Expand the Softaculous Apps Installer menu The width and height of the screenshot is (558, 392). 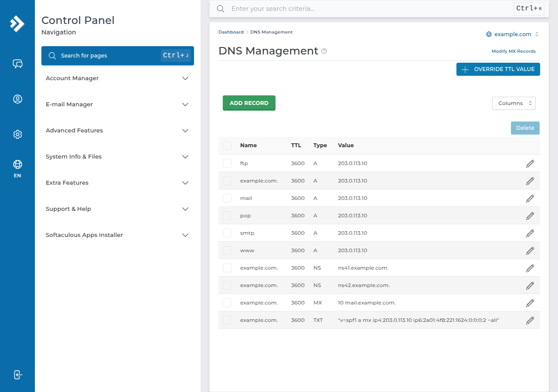(x=118, y=235)
